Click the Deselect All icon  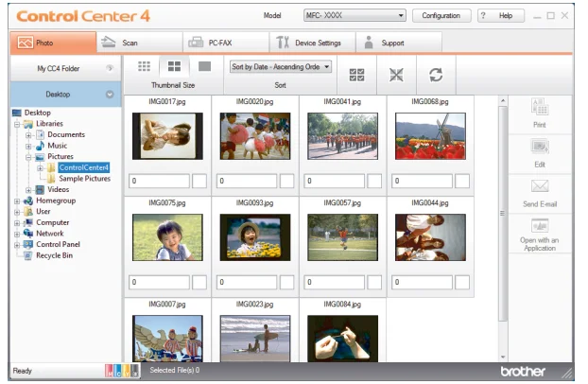(397, 75)
